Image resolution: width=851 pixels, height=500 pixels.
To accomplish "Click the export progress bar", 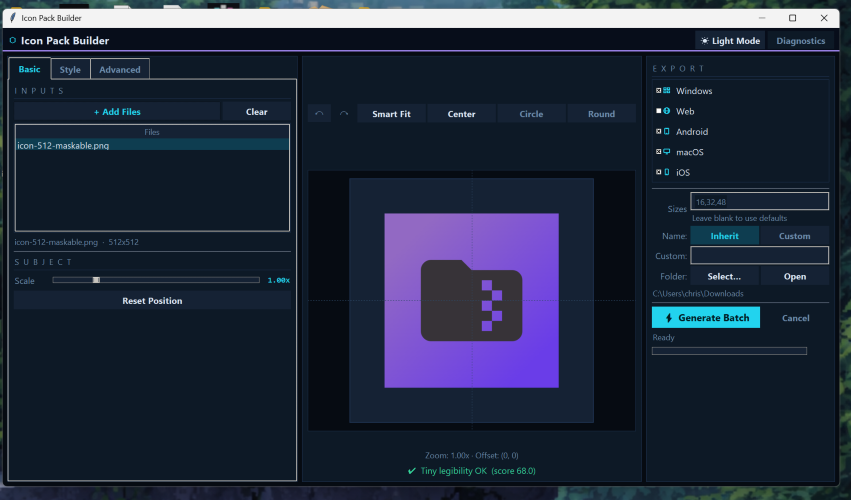I will pyautogui.click(x=729, y=351).
